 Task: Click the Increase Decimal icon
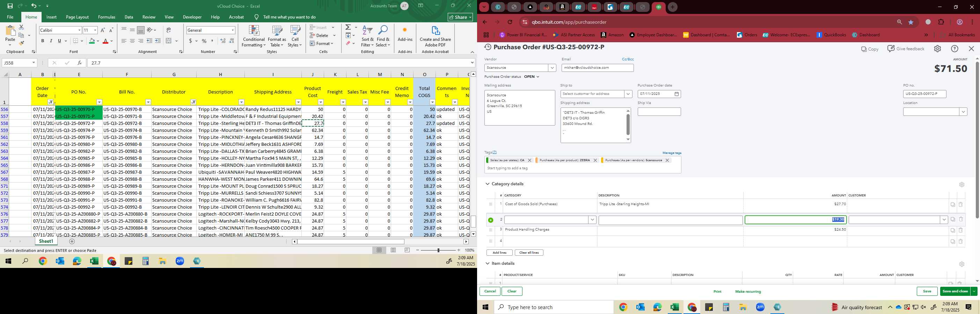(223, 41)
